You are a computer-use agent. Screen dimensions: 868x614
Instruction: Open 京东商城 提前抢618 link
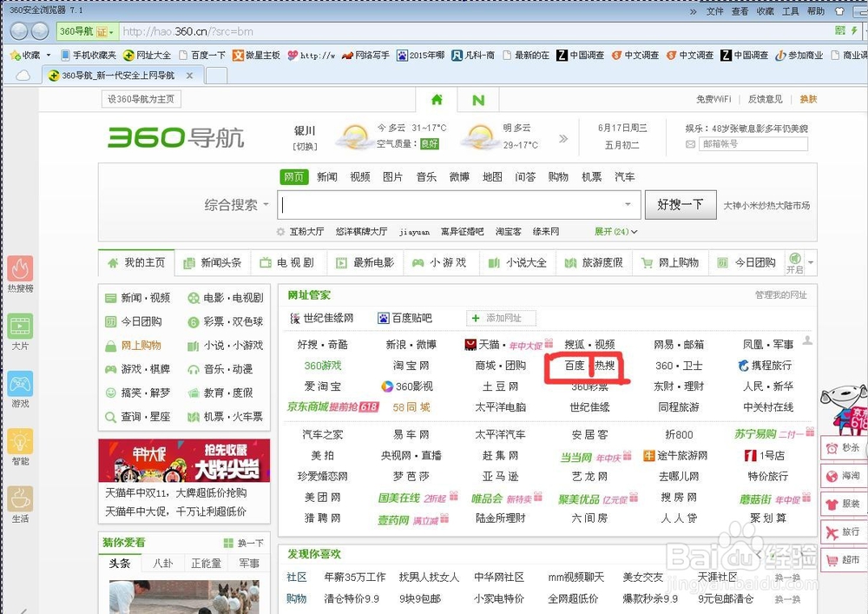click(332, 407)
